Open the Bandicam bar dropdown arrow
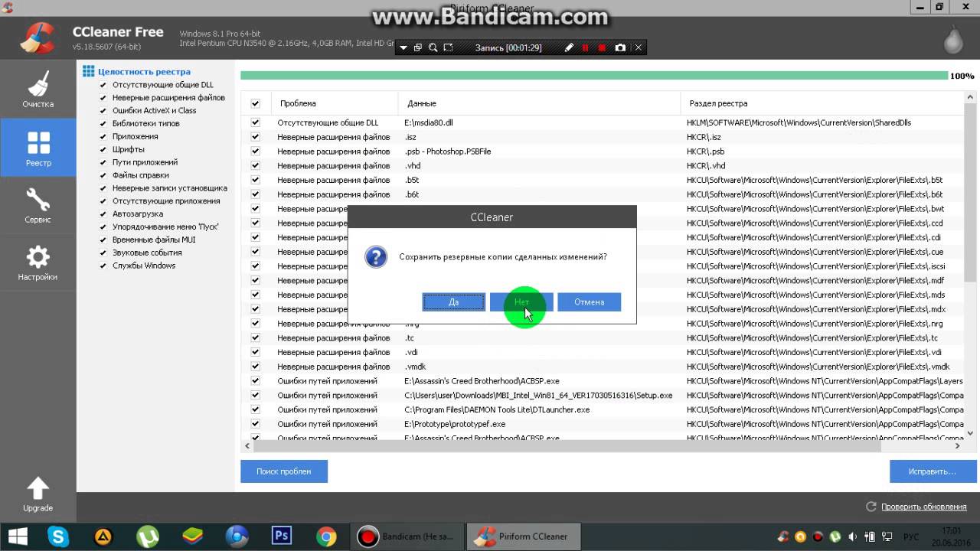The image size is (980, 551). pyautogui.click(x=403, y=47)
